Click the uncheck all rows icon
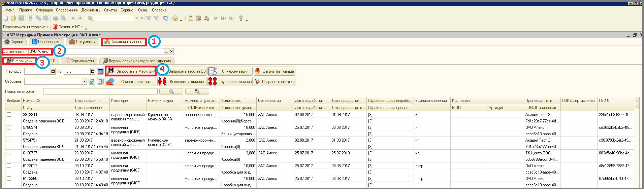The image size is (644, 189). (x=100, y=81)
